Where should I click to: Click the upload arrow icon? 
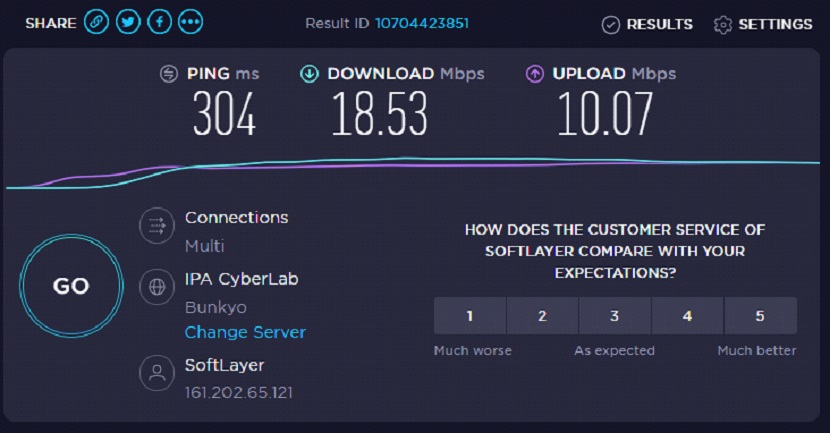(x=535, y=74)
